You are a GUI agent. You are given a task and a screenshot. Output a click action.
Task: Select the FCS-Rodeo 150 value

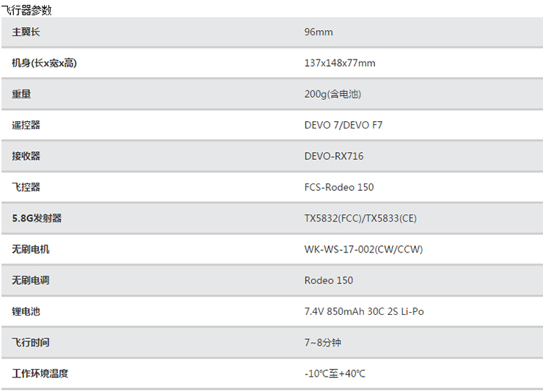[x=339, y=187]
